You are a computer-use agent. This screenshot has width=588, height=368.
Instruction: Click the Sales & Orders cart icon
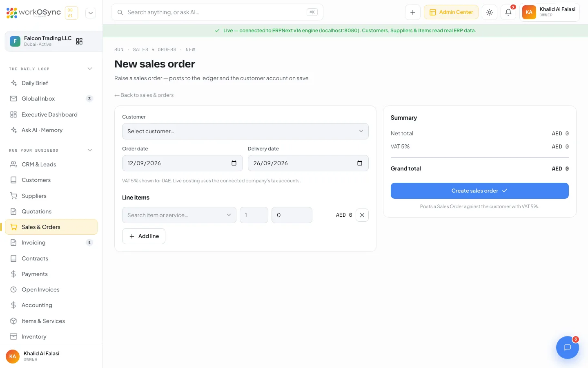click(13, 227)
